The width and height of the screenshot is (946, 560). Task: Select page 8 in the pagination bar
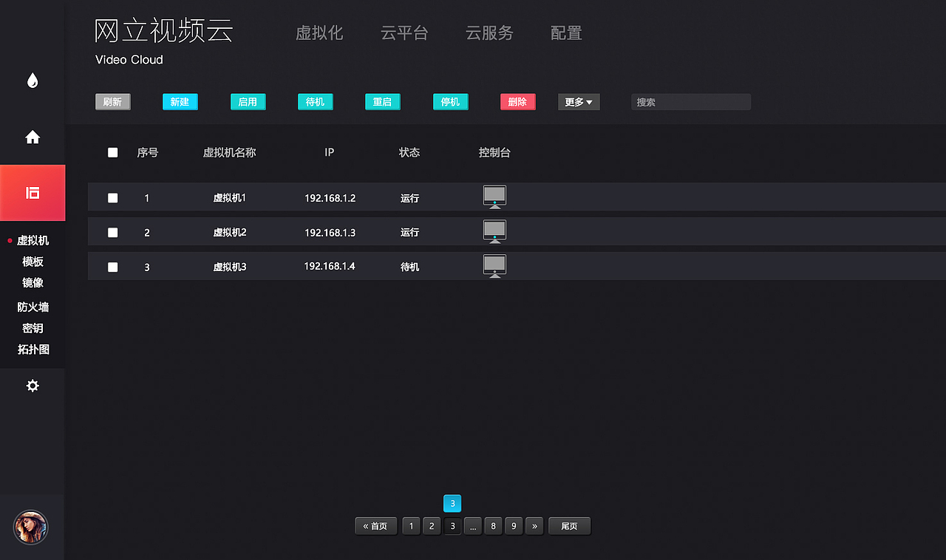point(493,525)
